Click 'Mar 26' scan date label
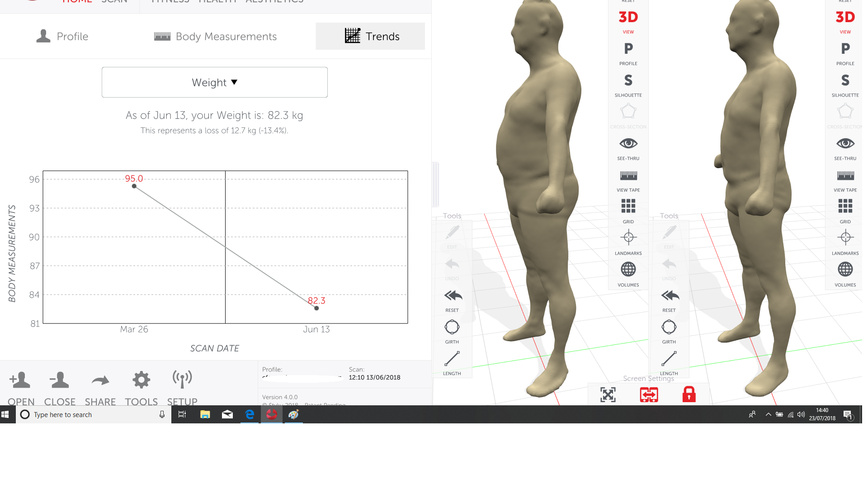Viewport: 868px width, 488px height. (134, 329)
